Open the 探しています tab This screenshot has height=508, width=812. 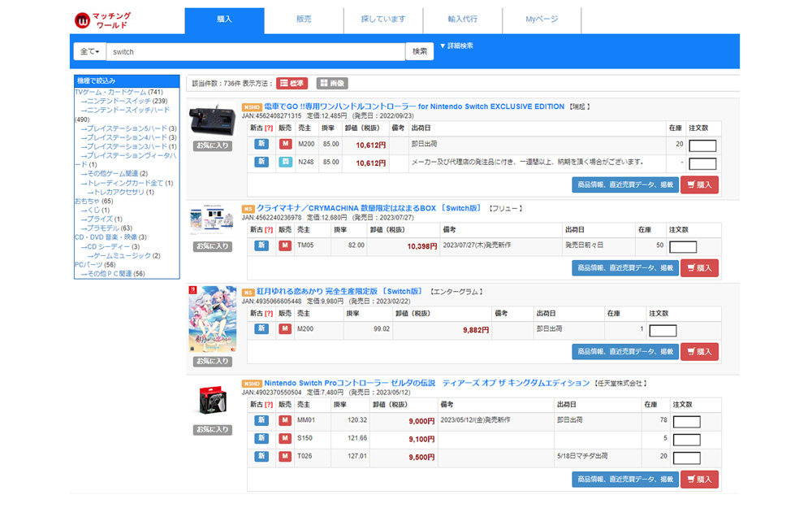tap(383, 21)
